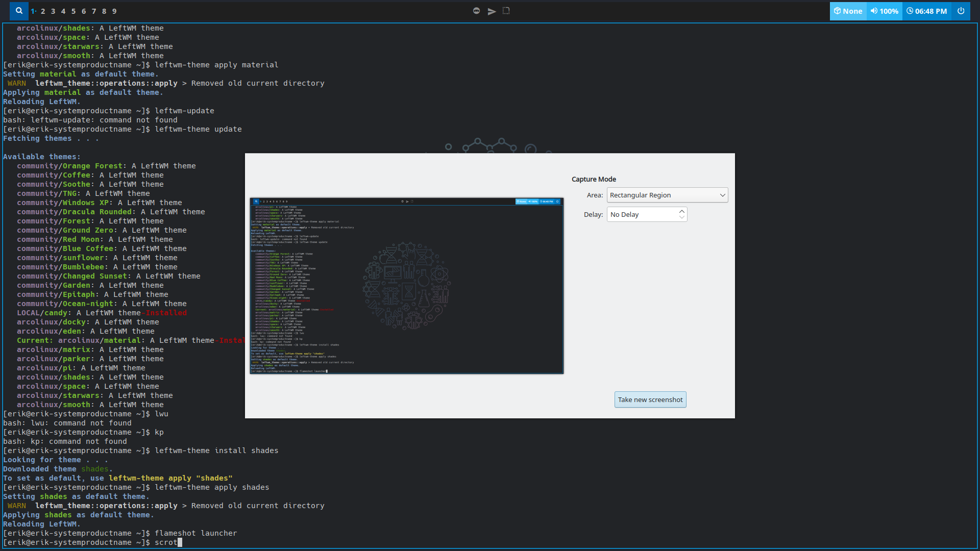The width and height of the screenshot is (980, 551).
Task: Click the power icon in the top bar
Action: [961, 11]
